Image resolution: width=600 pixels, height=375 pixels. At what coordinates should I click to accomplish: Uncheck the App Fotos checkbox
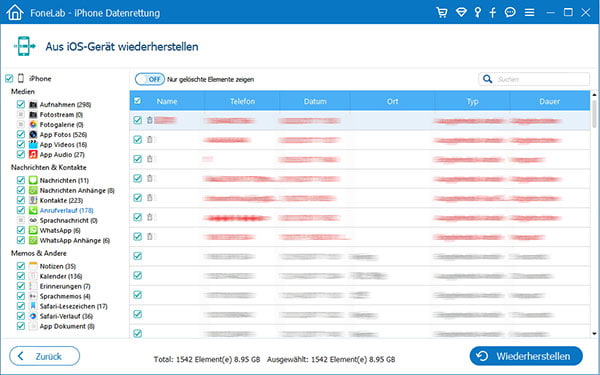pos(21,134)
